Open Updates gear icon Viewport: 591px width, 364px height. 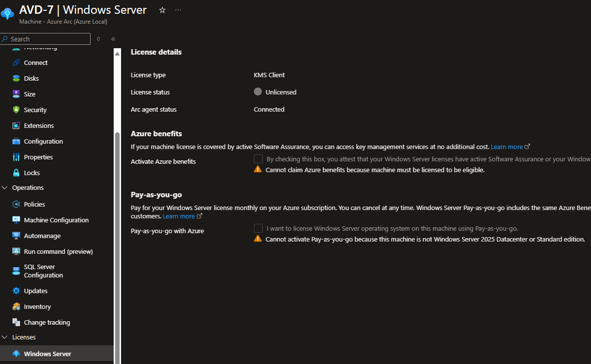(16, 291)
